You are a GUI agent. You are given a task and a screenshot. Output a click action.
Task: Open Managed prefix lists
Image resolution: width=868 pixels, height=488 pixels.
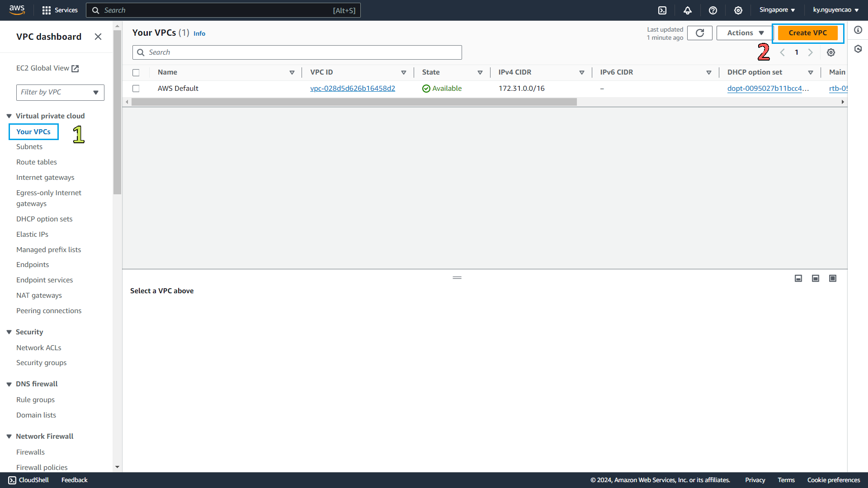click(x=48, y=250)
